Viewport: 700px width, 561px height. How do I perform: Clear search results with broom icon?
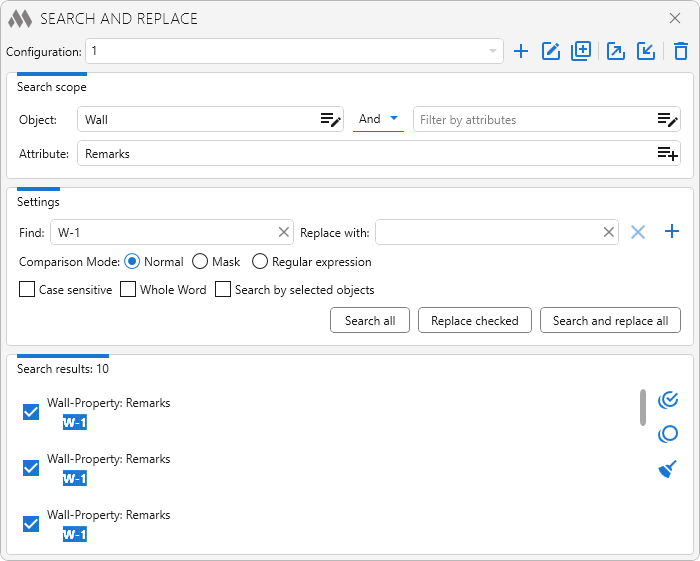point(668,469)
